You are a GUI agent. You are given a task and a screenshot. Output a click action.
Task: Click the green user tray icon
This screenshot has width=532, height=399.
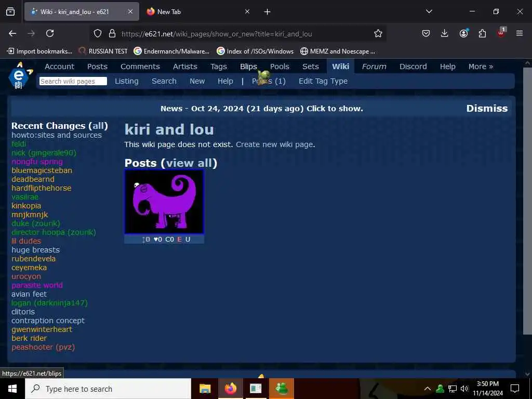click(440, 389)
